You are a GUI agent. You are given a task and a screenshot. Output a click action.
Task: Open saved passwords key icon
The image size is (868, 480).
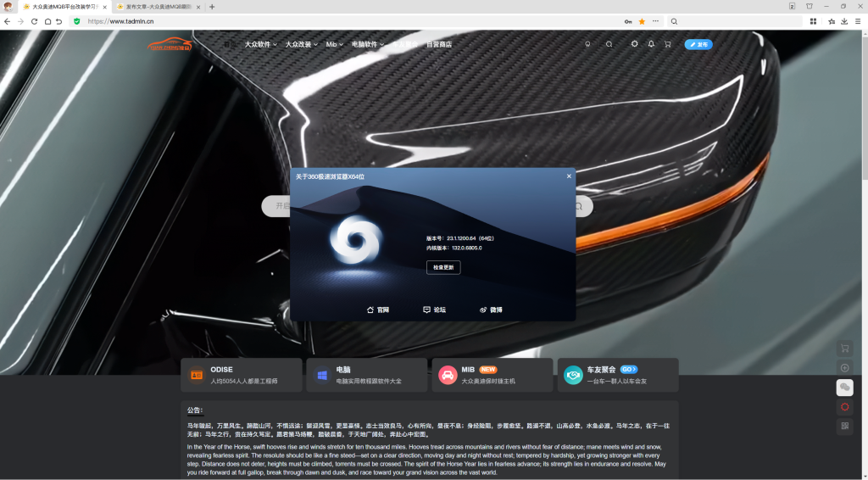pyautogui.click(x=628, y=21)
